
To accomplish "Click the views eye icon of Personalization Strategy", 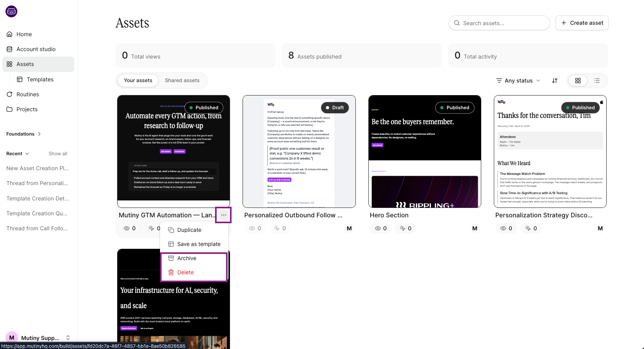I will 503,228.
